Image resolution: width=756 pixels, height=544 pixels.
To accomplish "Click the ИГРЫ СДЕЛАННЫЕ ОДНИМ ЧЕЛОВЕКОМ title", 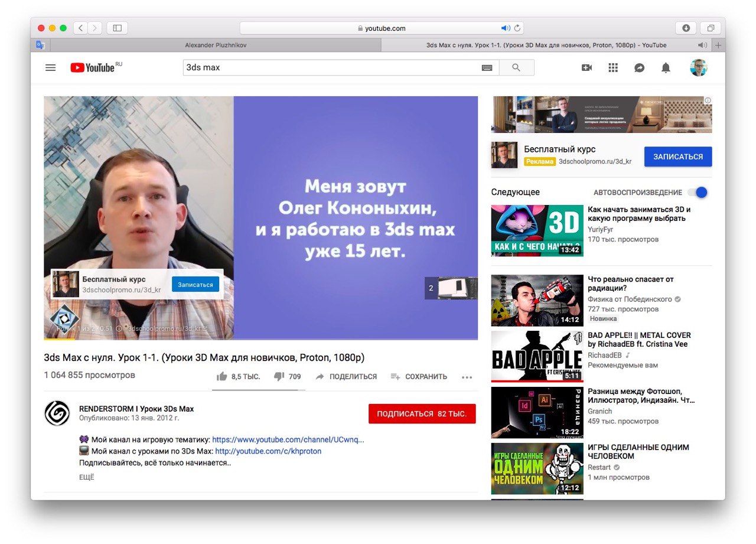I will click(x=638, y=452).
